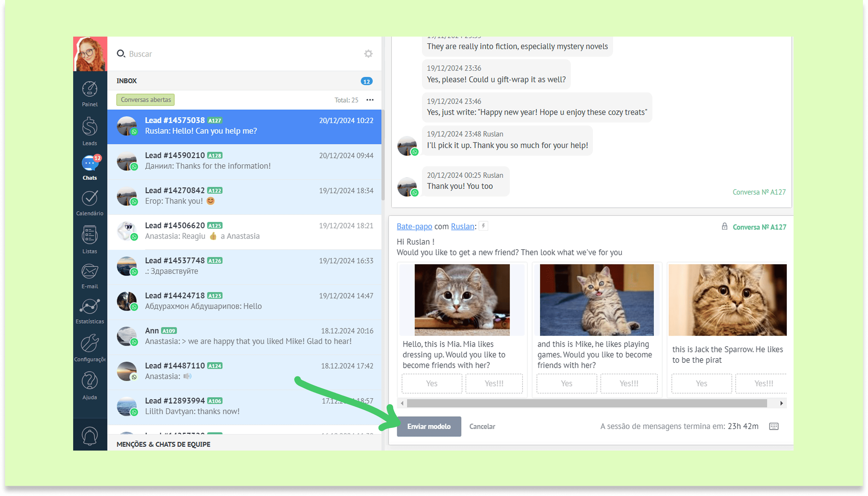This screenshot has width=868, height=496.
Task: Open the Leads section icon
Action: 90,127
